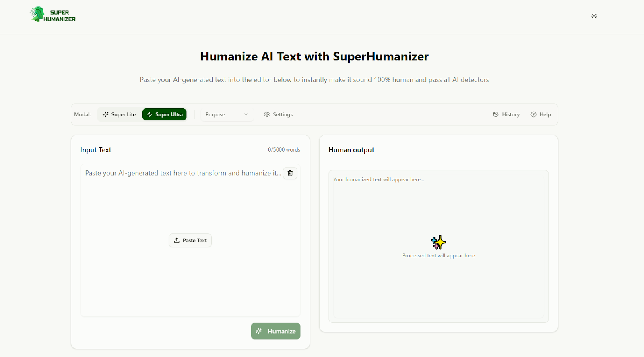Screen dimensions: 644x357
Task: Click the Help question mark icon
Action: click(x=534, y=114)
